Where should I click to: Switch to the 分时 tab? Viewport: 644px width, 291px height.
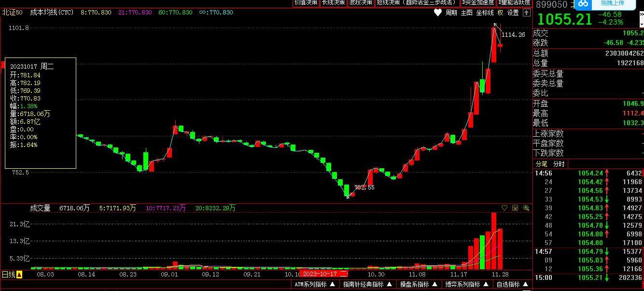(x=559, y=164)
